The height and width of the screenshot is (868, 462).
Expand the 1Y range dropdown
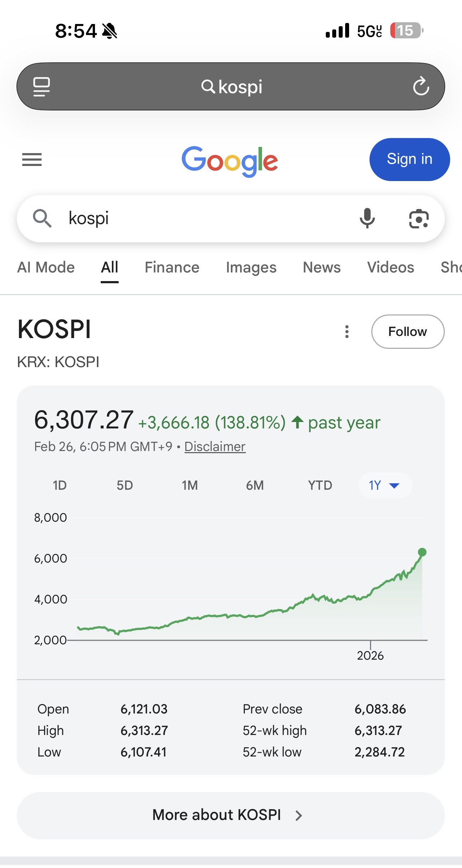tap(385, 485)
